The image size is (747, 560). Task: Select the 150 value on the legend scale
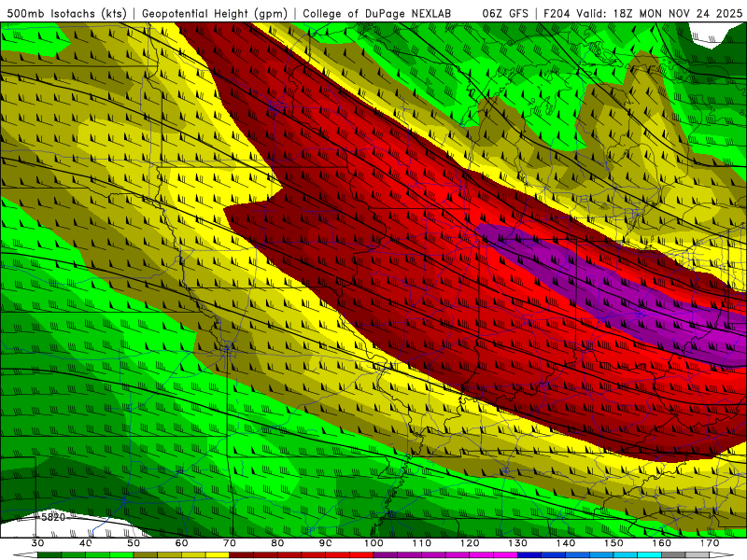pyautogui.click(x=613, y=543)
